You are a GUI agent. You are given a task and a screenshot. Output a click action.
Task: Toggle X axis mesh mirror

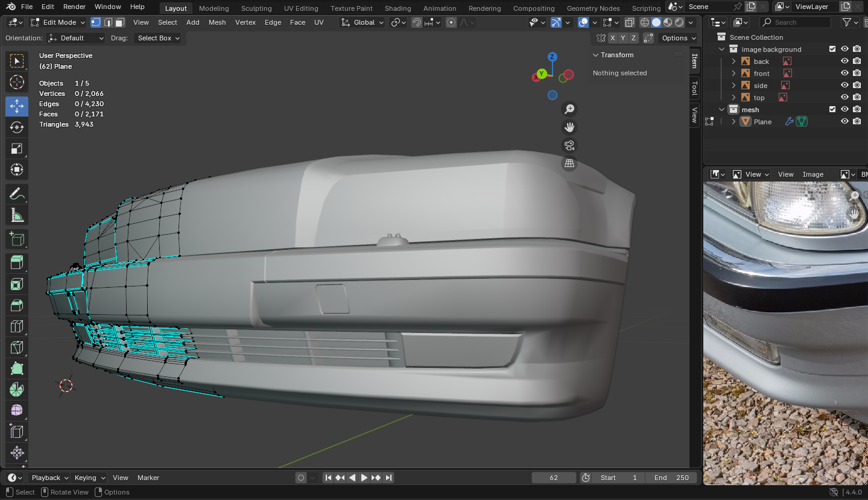[x=613, y=38]
